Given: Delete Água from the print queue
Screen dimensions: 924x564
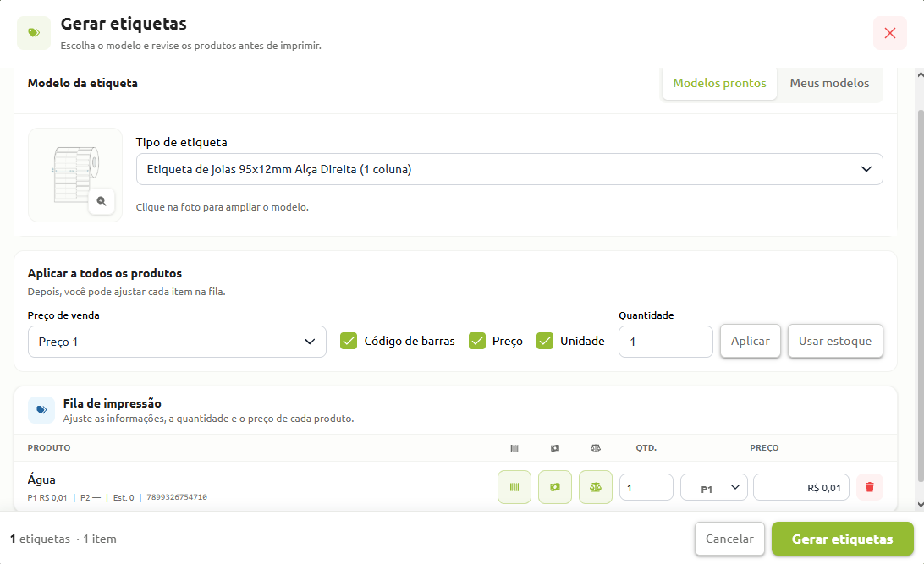Looking at the screenshot, I should coord(870,487).
